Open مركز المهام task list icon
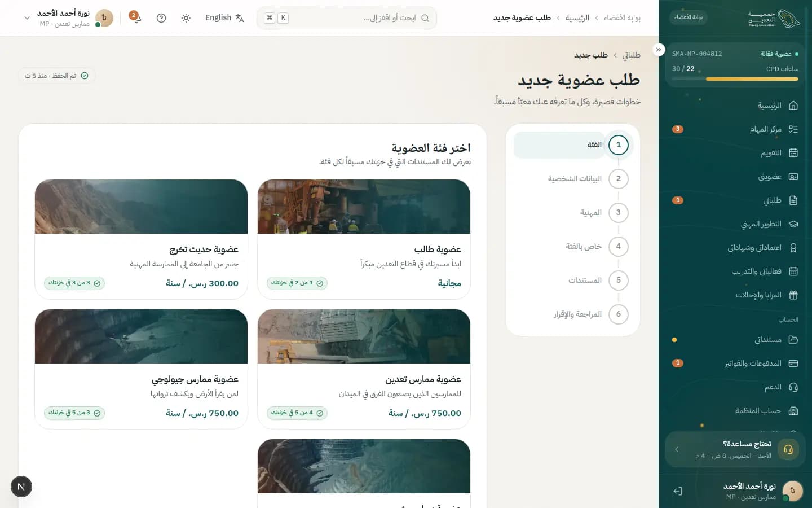 pyautogui.click(x=793, y=129)
